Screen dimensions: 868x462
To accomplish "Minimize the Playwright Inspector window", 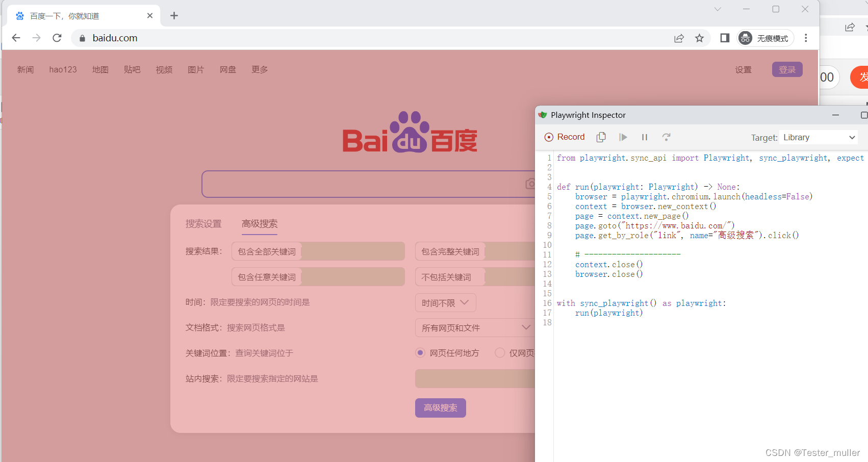I will pyautogui.click(x=835, y=115).
